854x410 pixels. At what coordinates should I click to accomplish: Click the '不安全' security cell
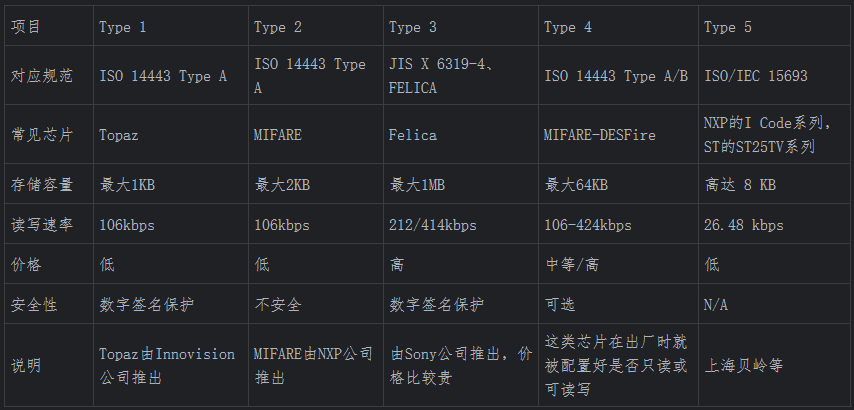(277, 304)
